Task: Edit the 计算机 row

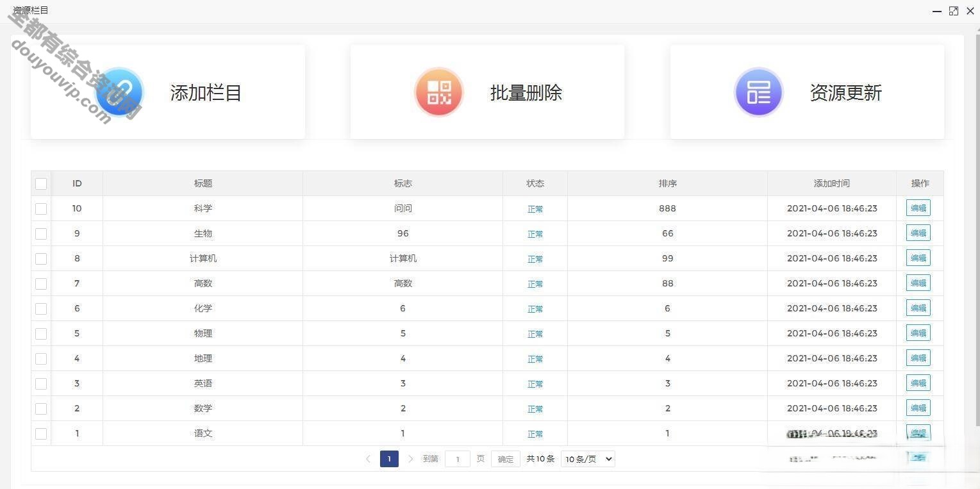Action: click(x=918, y=258)
